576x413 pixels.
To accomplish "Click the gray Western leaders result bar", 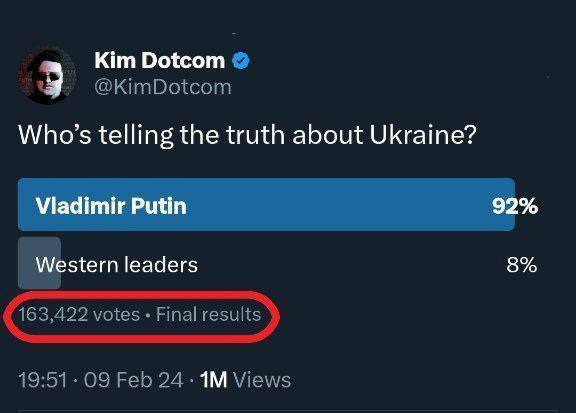I will 39,263.
